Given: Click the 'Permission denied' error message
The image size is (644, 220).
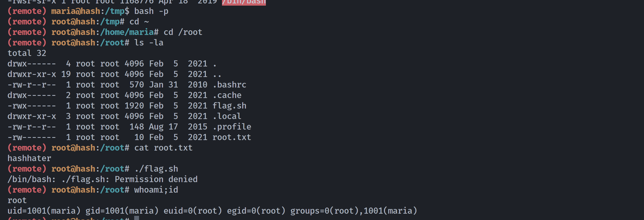Looking at the screenshot, I should (x=156, y=179).
